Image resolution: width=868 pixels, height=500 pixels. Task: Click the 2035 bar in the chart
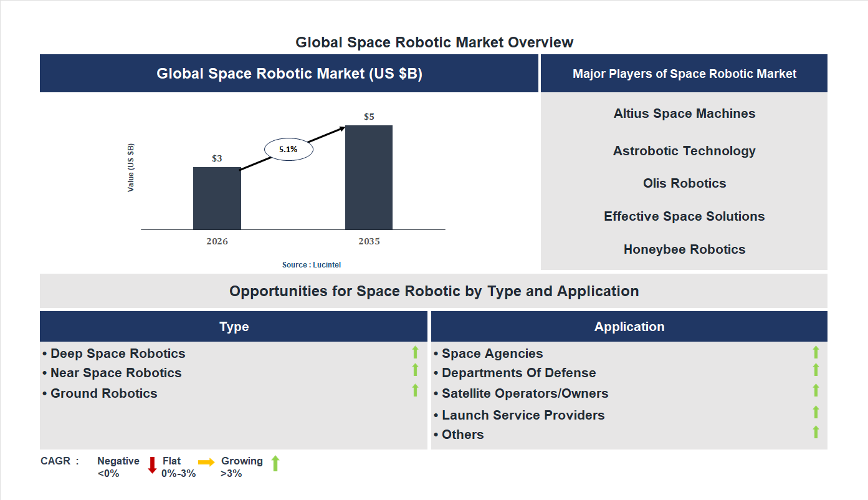pos(369,177)
